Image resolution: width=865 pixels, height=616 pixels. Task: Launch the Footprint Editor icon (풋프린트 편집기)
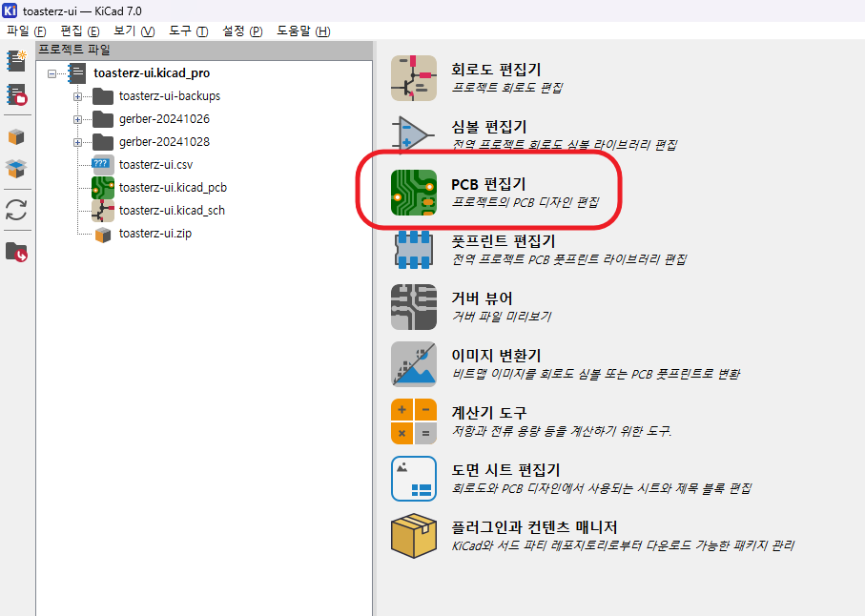click(x=414, y=249)
